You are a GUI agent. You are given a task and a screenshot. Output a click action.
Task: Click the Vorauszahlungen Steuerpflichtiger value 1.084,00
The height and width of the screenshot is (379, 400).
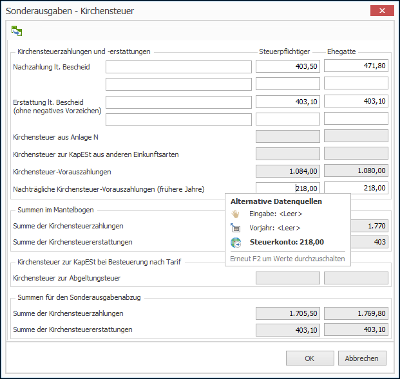pyautogui.click(x=288, y=171)
